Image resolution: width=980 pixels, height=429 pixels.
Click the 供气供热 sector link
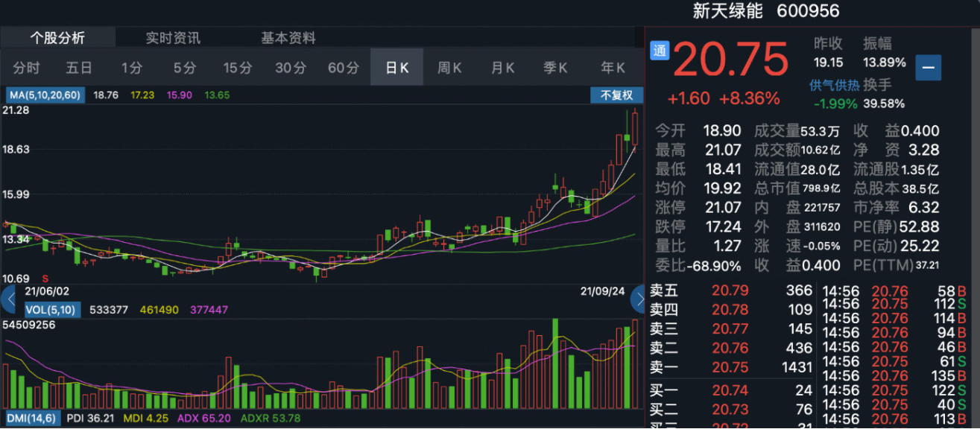point(833,85)
